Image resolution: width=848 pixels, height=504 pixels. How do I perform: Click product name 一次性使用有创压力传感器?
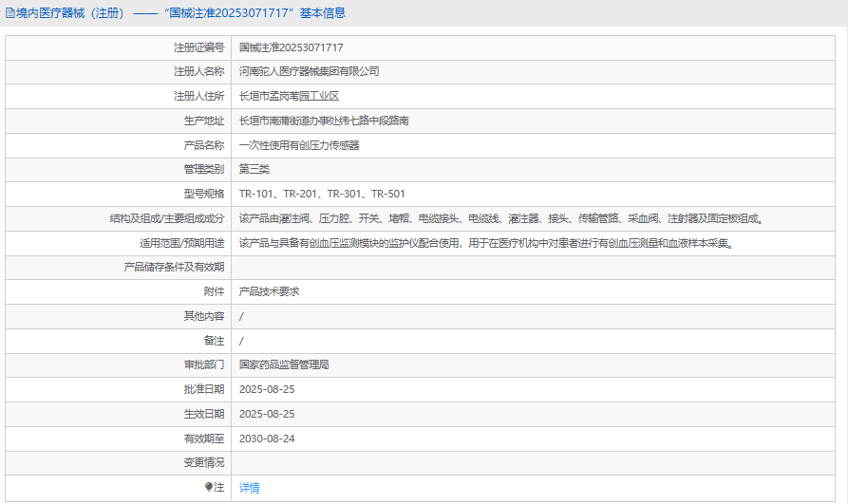(299, 145)
